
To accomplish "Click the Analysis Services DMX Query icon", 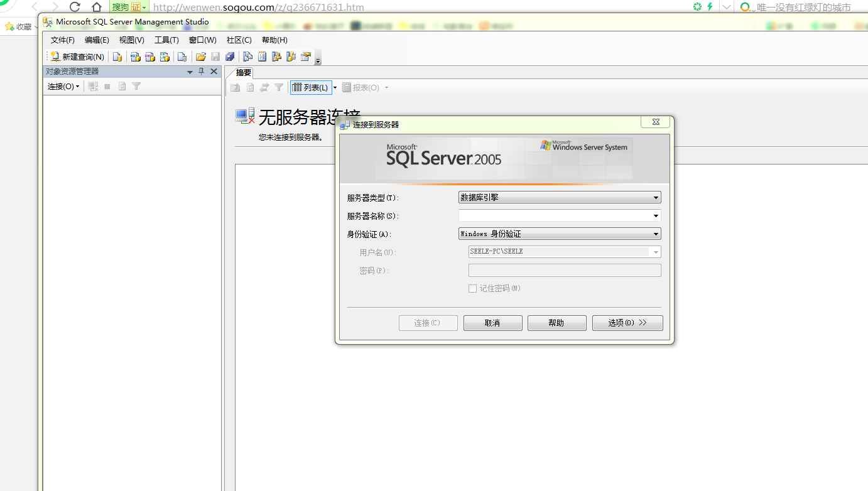I will pos(149,57).
